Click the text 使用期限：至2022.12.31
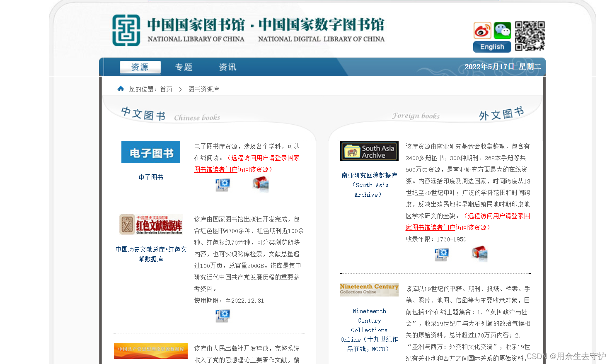 [x=229, y=301]
